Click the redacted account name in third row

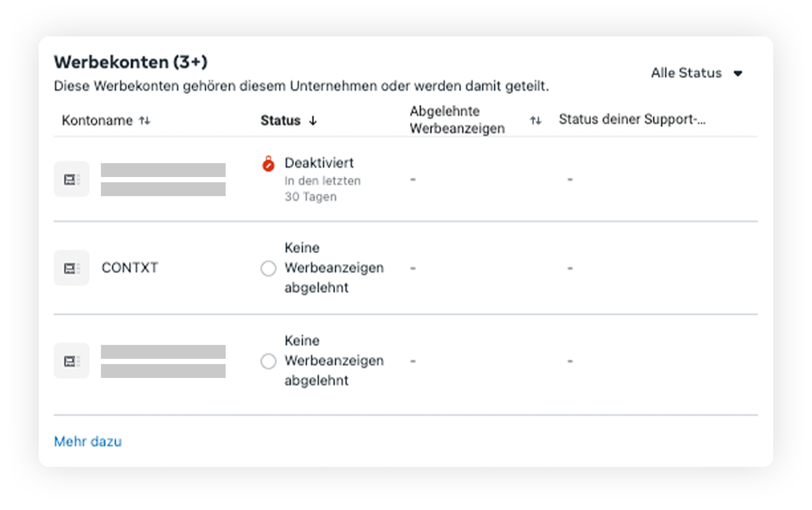coord(163,361)
